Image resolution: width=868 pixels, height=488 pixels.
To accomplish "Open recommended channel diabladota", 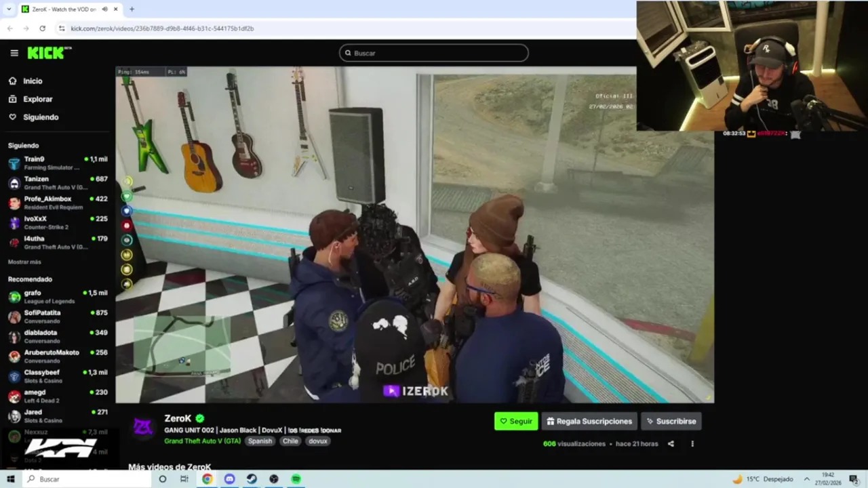I will (x=58, y=335).
